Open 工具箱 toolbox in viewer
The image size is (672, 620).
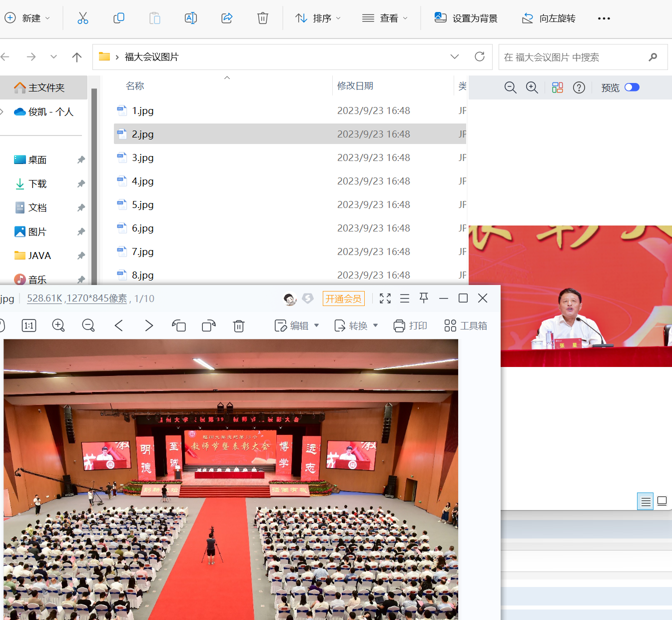pyautogui.click(x=466, y=326)
